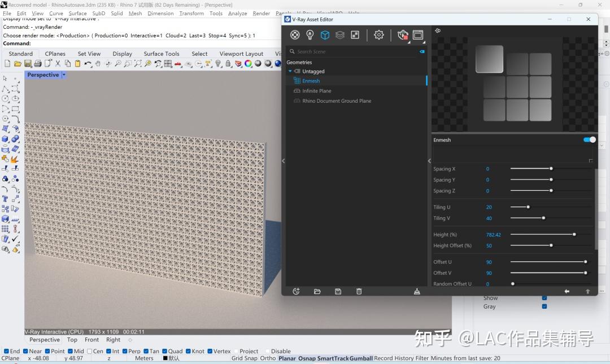
Task: Click Ortho in the status bar
Action: 267,358
